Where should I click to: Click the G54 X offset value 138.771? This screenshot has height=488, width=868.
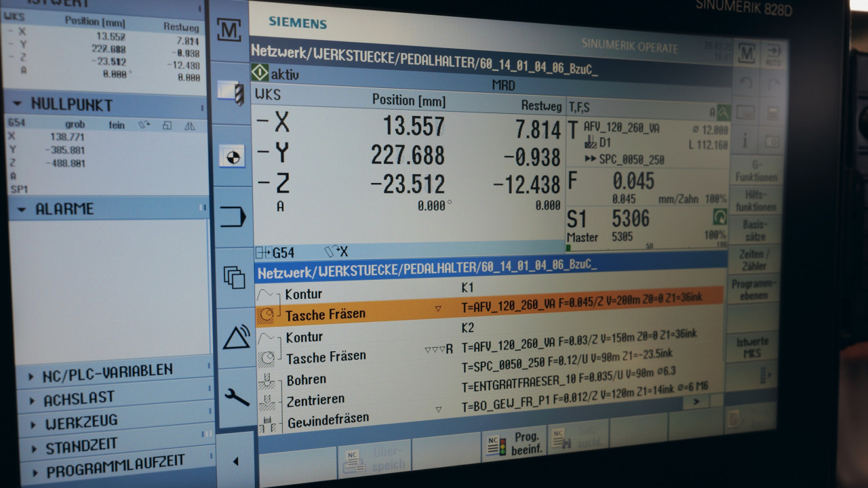pyautogui.click(x=67, y=138)
